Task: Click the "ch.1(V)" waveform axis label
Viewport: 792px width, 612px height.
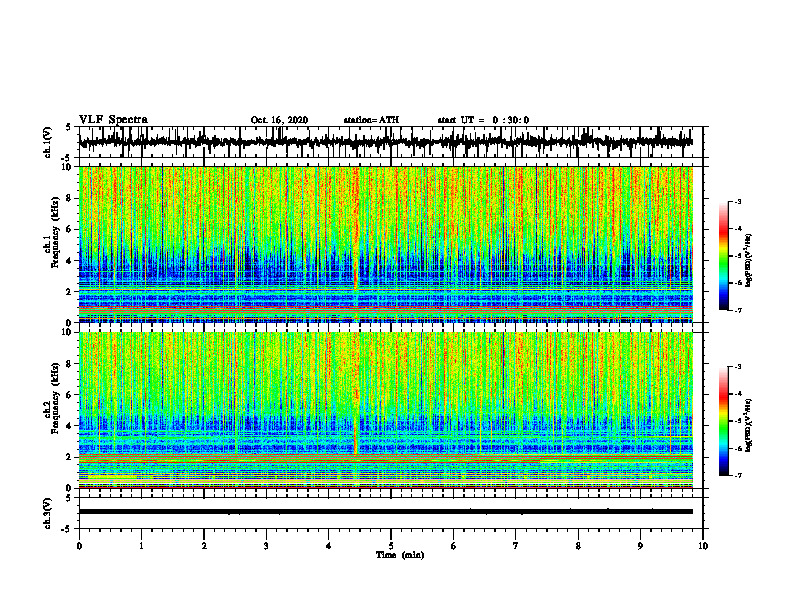Action: pyautogui.click(x=48, y=142)
